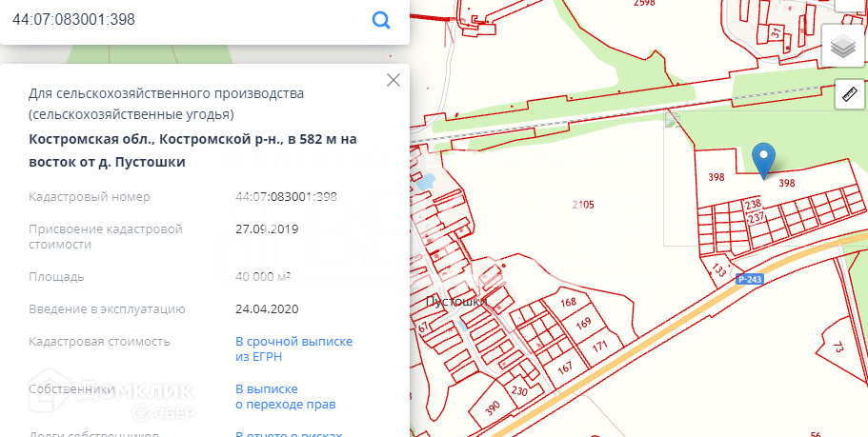Select parcel 168 on the map
Image resolution: width=868 pixels, height=437 pixels.
coord(568,303)
